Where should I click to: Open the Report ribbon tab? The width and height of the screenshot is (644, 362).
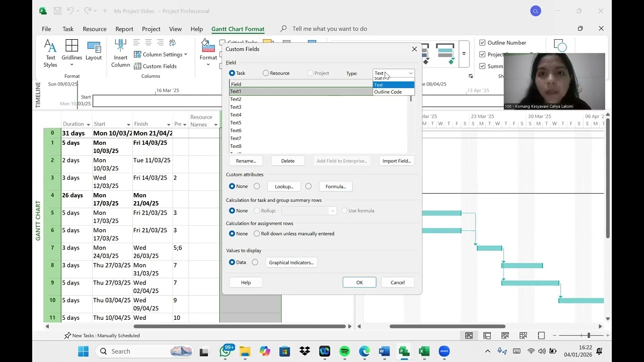124,29
